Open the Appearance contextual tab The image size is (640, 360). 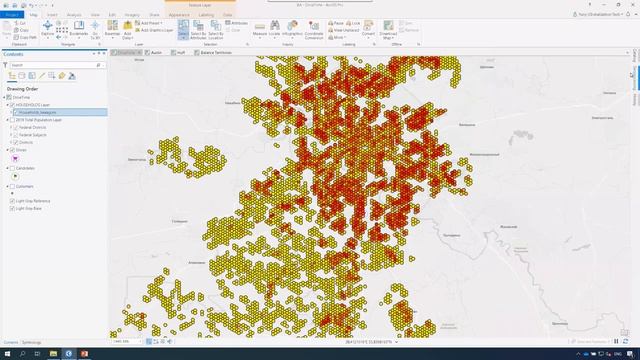pyautogui.click(x=179, y=15)
